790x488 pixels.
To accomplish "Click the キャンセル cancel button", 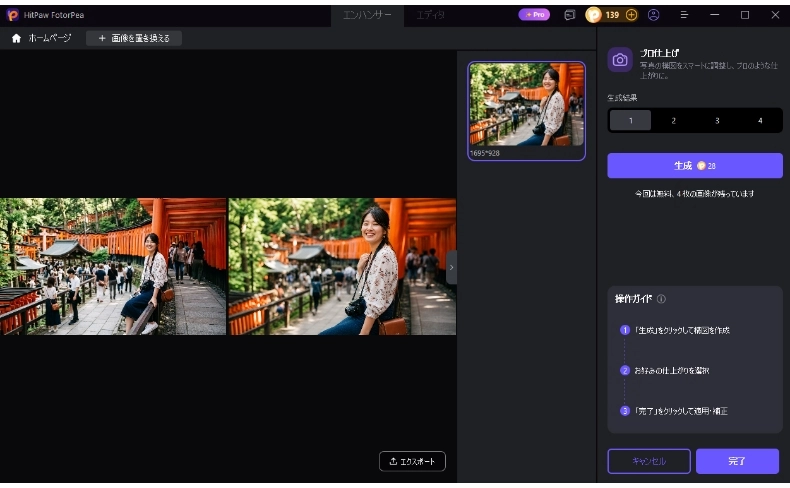I will (x=649, y=461).
